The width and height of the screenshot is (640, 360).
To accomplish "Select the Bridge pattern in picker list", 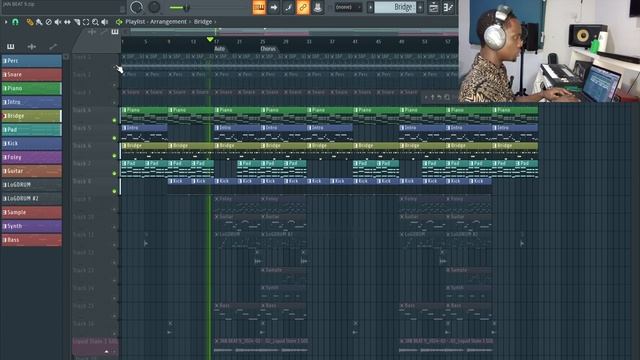I will pyautogui.click(x=31, y=116).
